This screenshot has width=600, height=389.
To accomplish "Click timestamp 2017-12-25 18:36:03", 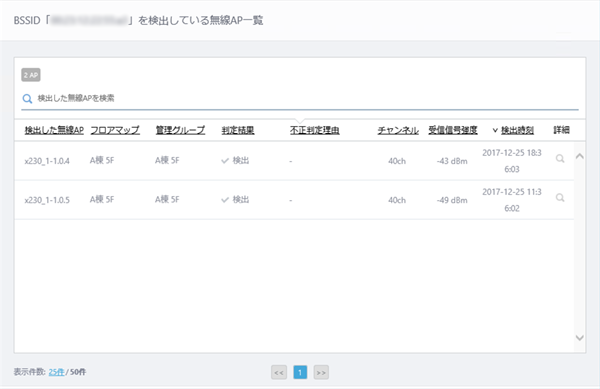I will point(512,161).
